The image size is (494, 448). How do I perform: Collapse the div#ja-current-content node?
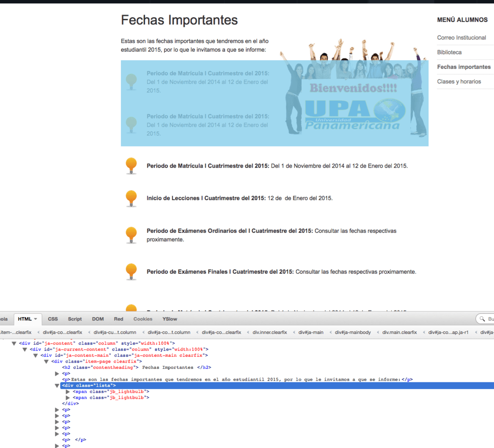click(25, 349)
